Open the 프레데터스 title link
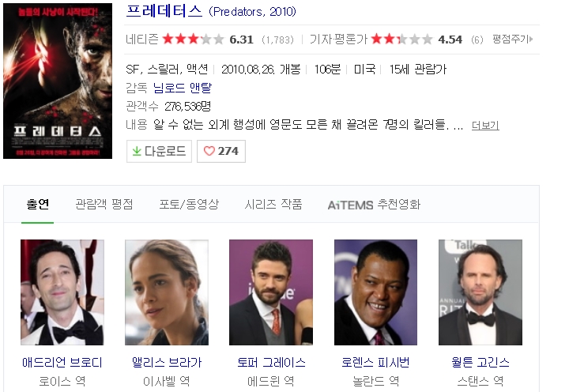 click(x=164, y=11)
